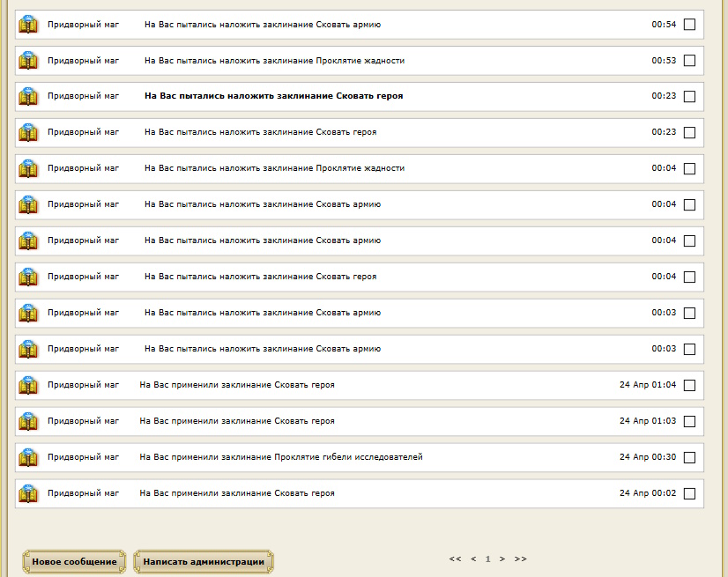This screenshot has width=728, height=577.
Task: Click the icon of the 24 Apr 01:03 message
Action: point(28,422)
